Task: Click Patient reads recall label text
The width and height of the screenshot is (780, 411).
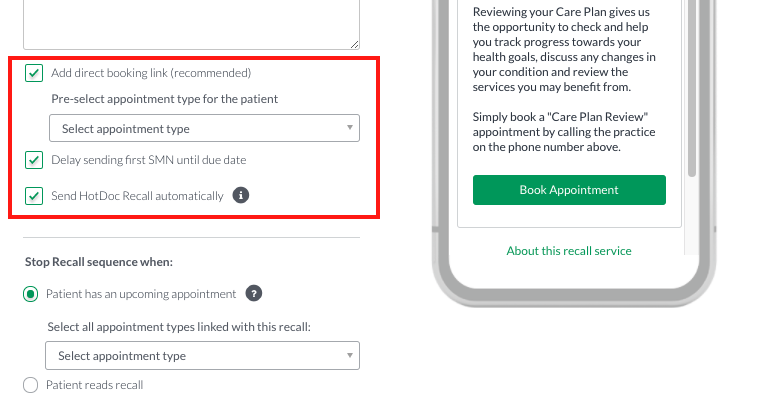Action: click(95, 385)
